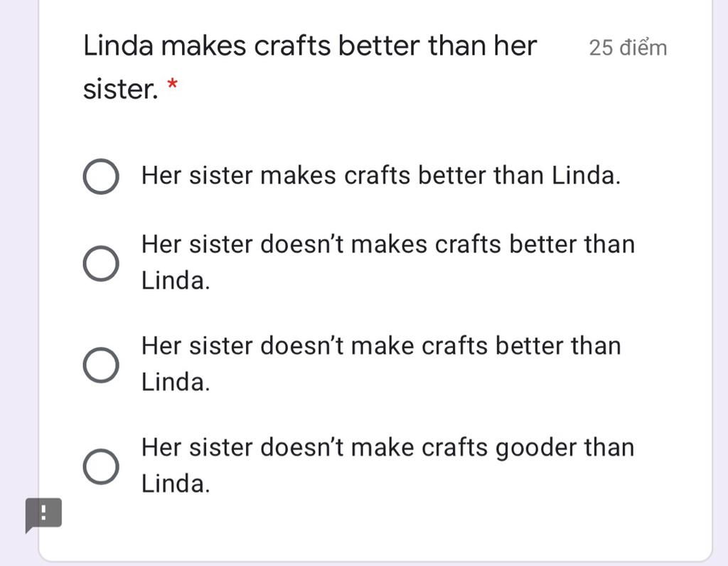Click the red required asterisk
The width and height of the screenshot is (728, 566).
[x=172, y=87]
